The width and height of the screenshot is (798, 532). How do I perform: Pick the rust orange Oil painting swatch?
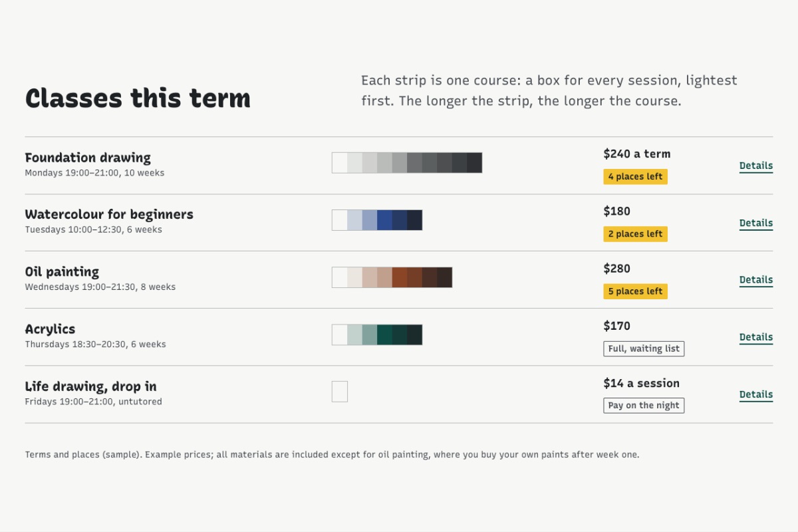coord(400,277)
